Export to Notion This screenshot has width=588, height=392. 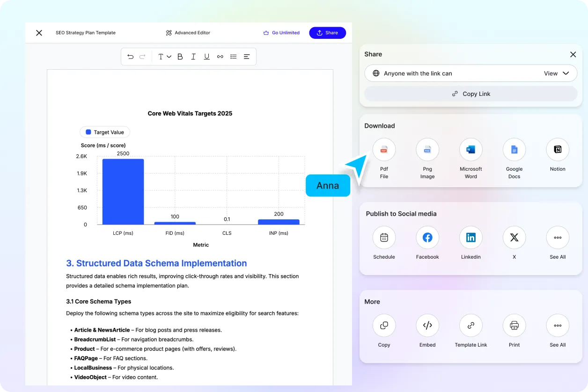(x=558, y=150)
